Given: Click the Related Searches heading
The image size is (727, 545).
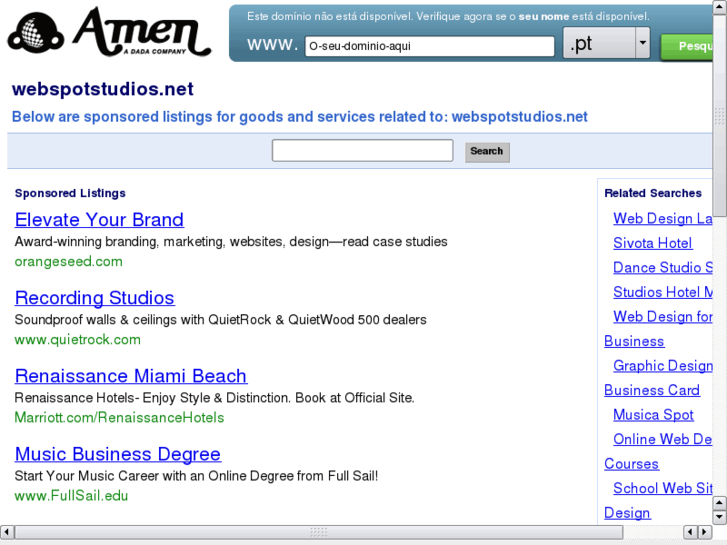Looking at the screenshot, I should [x=653, y=193].
